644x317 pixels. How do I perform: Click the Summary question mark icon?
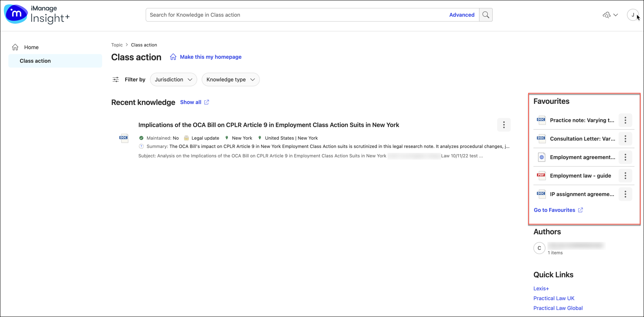click(141, 146)
